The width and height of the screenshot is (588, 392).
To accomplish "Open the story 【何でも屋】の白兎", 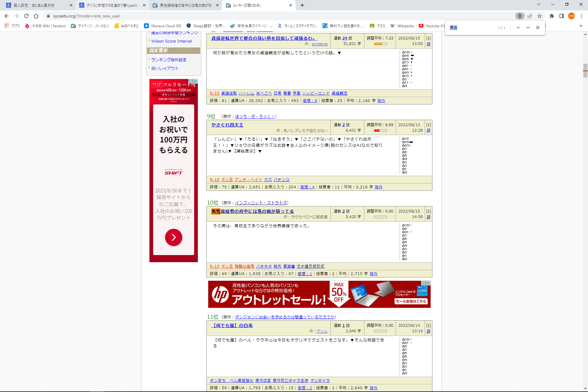I will click(x=232, y=326).
